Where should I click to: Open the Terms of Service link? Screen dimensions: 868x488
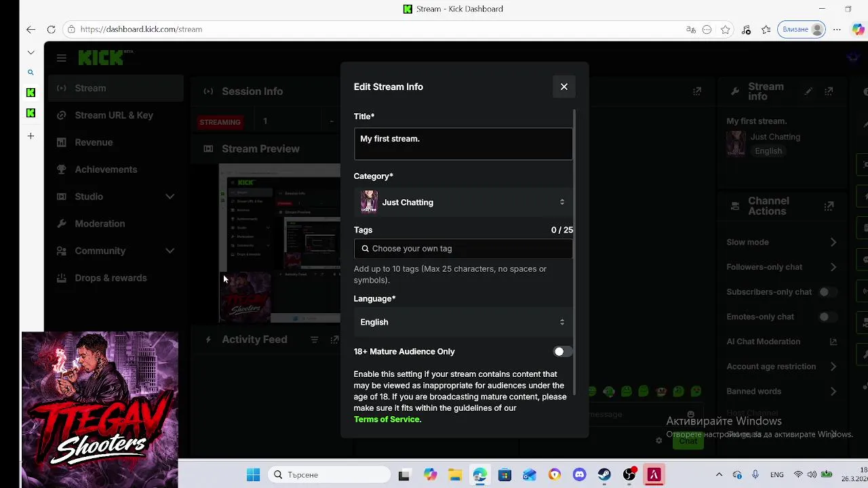tap(387, 420)
